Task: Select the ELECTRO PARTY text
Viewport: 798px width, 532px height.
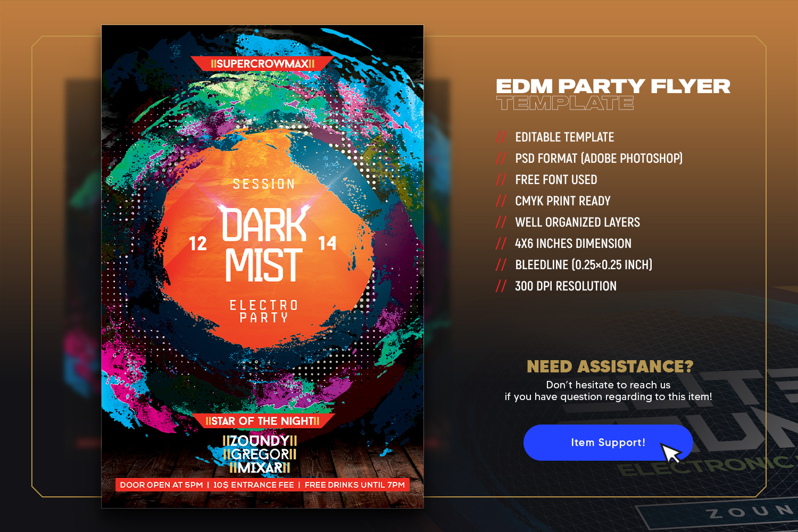Action: [x=264, y=311]
